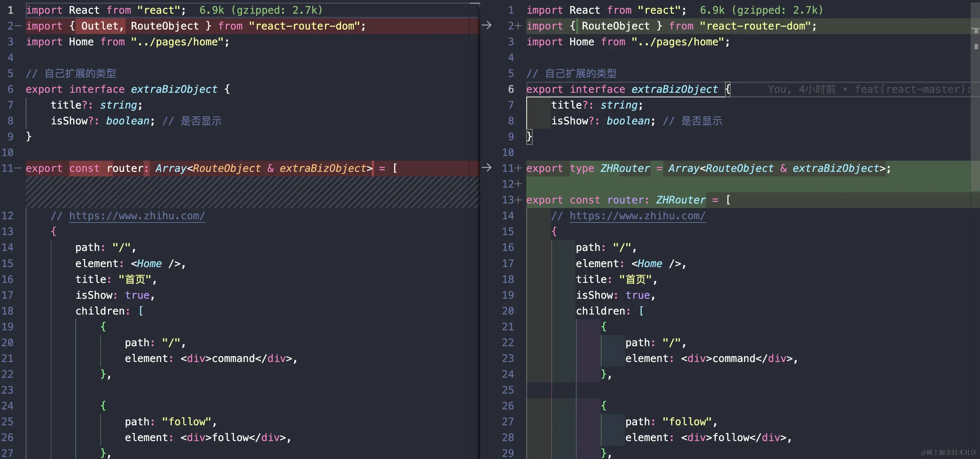This screenshot has height=459, width=980.
Task: Click line number 13+ in right gutter
Action: click(511, 200)
